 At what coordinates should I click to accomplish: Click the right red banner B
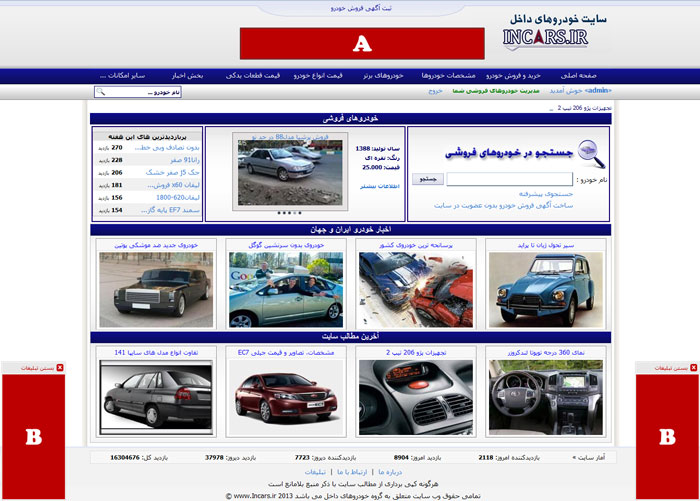(667, 436)
